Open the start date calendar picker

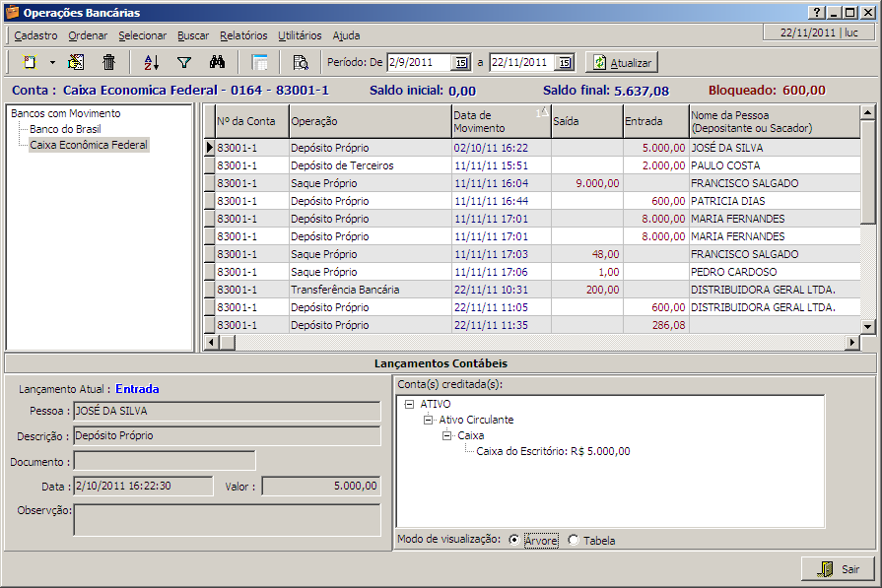coord(460,63)
